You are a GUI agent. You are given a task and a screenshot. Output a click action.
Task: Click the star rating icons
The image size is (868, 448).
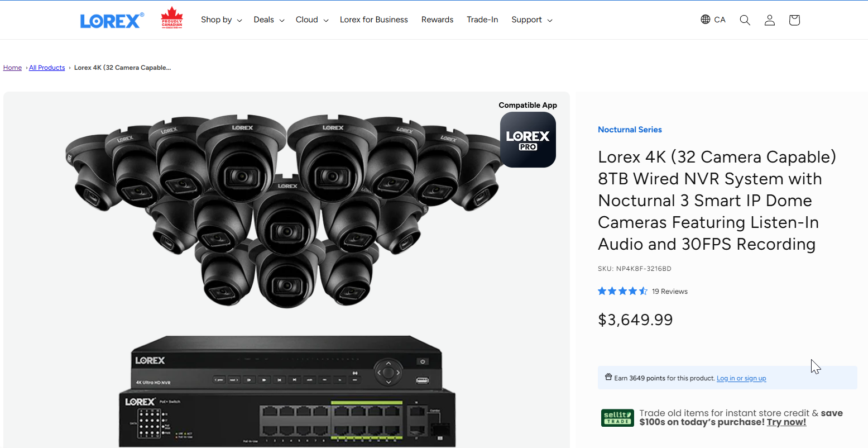tap(622, 291)
